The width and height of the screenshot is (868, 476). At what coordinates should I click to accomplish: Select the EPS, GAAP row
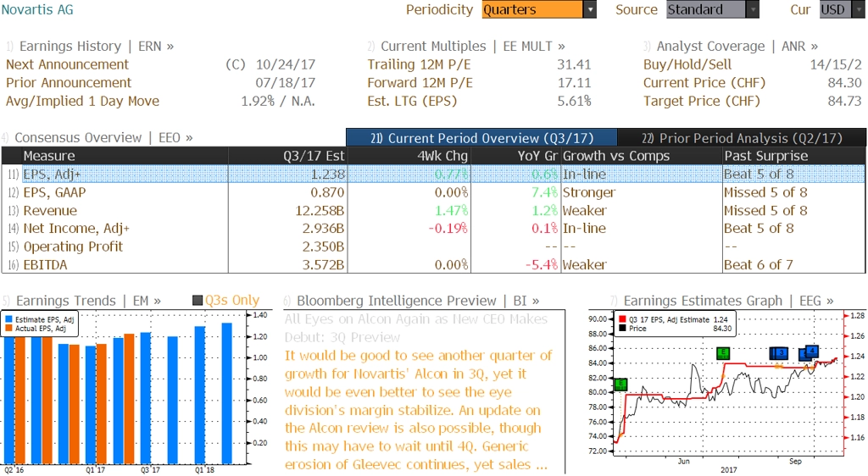[433, 192]
